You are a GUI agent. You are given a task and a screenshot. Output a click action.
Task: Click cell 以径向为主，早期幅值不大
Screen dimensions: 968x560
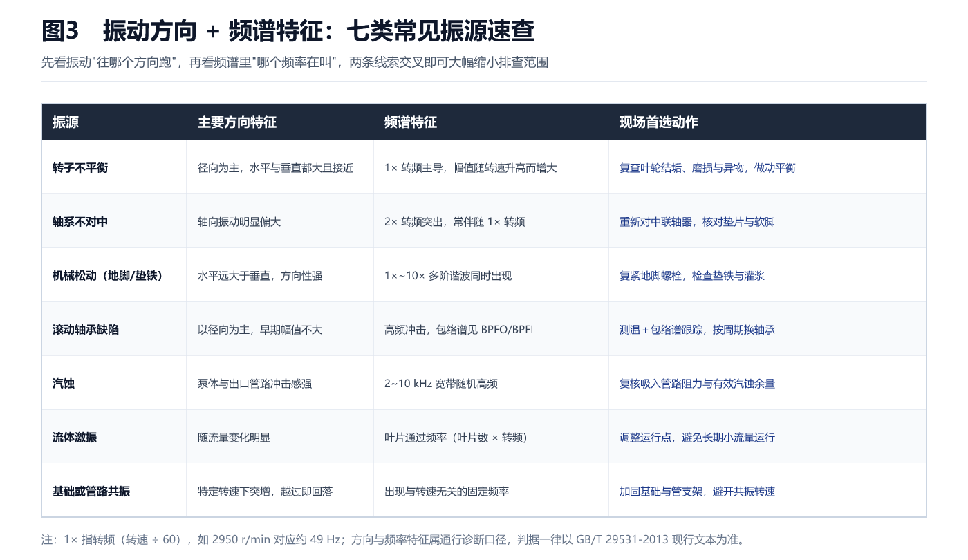[260, 330]
